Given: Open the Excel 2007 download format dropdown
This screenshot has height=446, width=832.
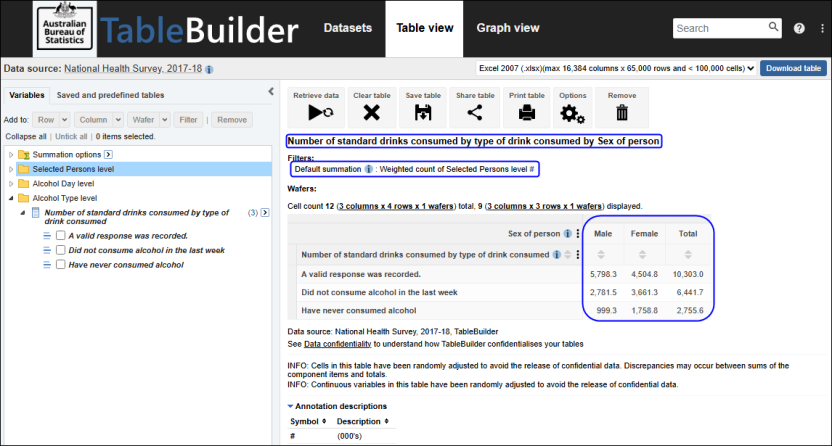Looking at the screenshot, I should click(x=616, y=68).
